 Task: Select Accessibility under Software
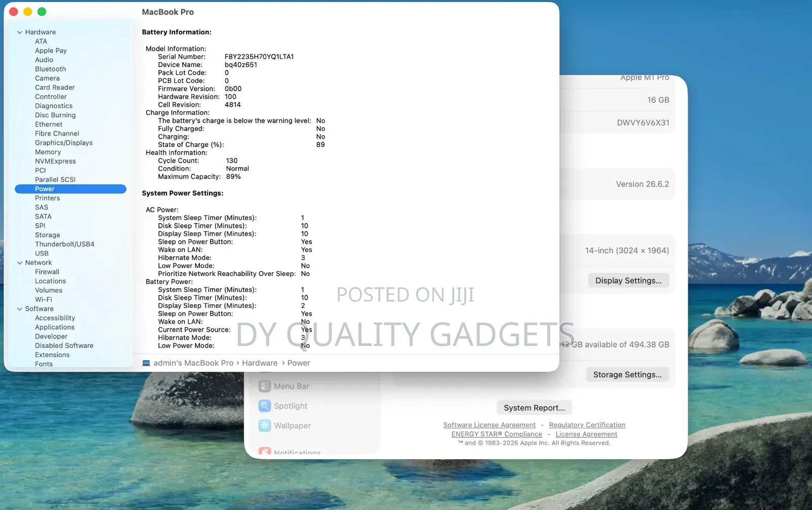(x=55, y=318)
